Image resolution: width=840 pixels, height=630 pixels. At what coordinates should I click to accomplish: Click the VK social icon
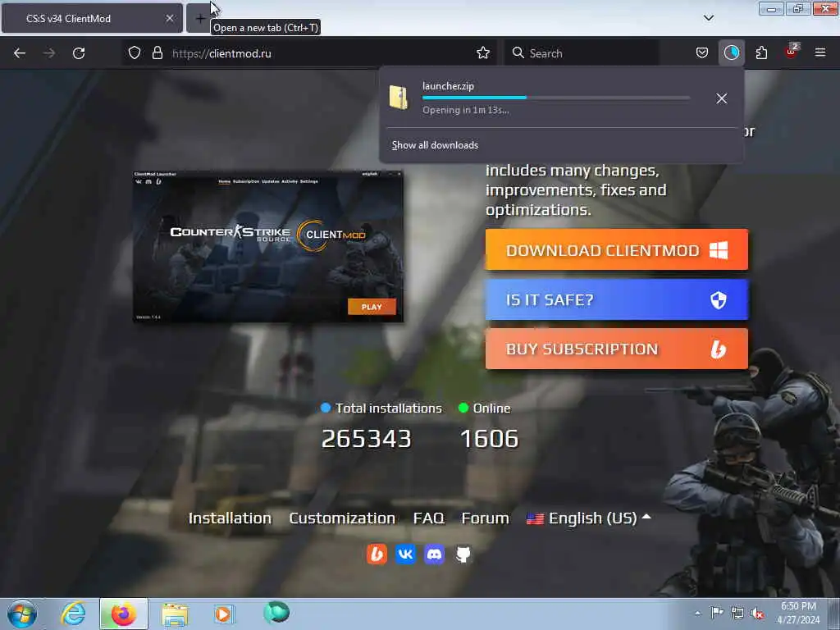coord(405,554)
